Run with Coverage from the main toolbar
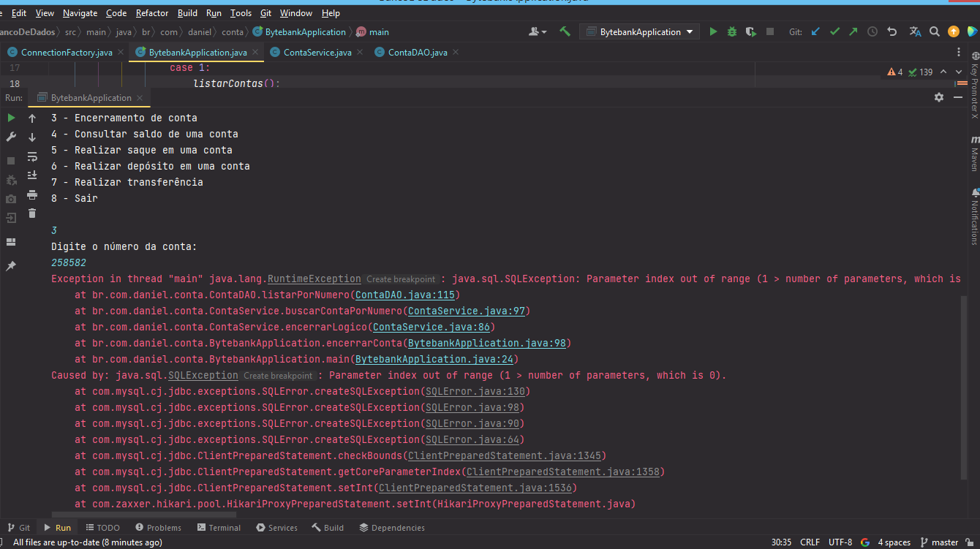Screen dimensions: 980x549 pos(751,32)
